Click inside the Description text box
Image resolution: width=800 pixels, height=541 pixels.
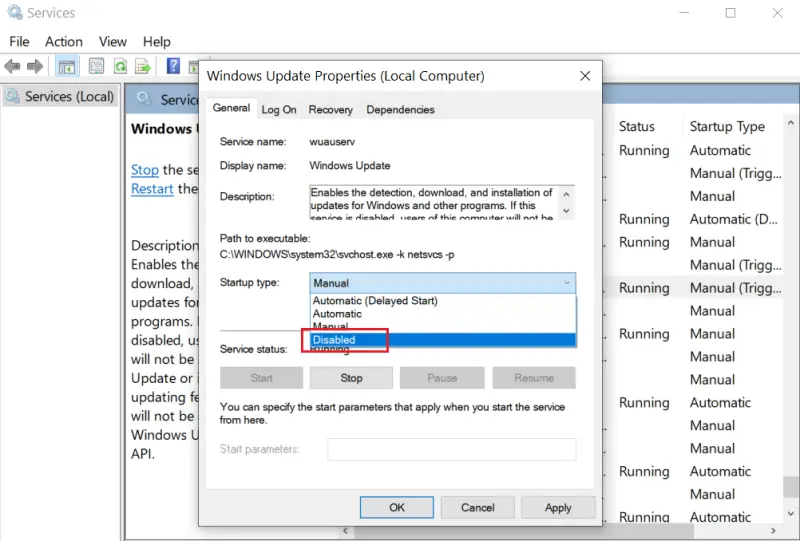pyautogui.click(x=434, y=203)
